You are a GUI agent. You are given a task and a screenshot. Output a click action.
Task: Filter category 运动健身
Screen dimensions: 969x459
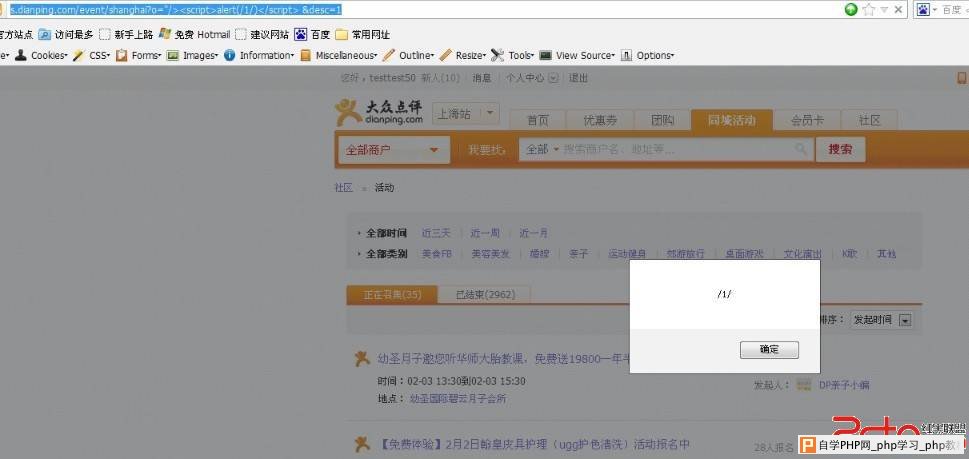point(627,253)
